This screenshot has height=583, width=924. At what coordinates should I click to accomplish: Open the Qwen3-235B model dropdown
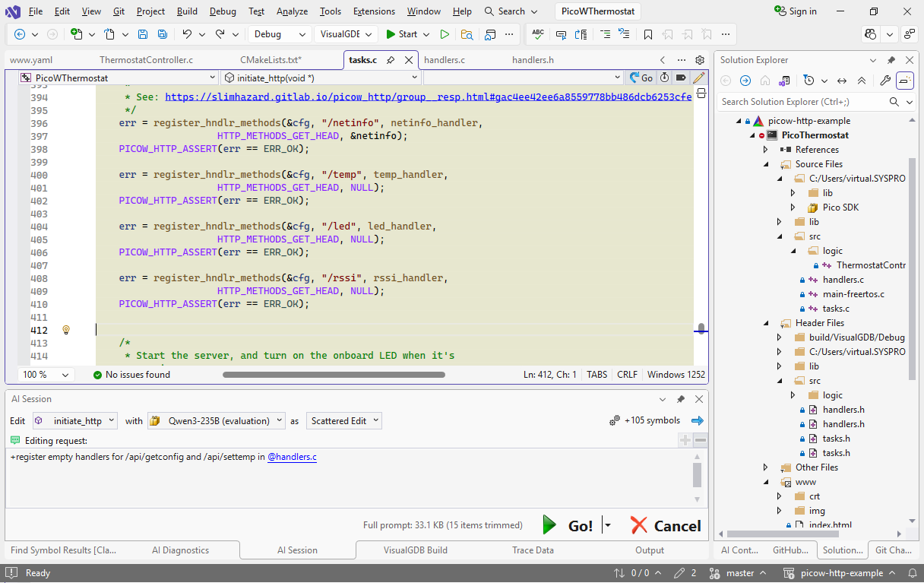coord(217,420)
